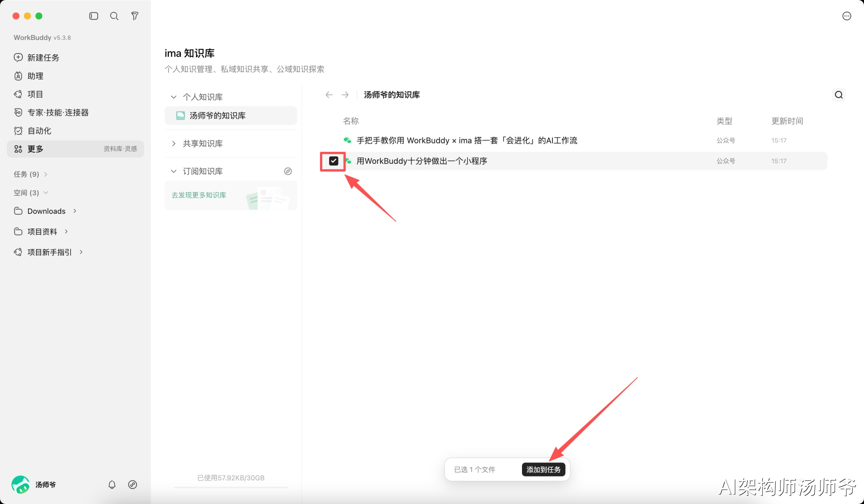The width and height of the screenshot is (864, 504).
Task: Open the 去发现更多知识库 link
Action: click(199, 195)
